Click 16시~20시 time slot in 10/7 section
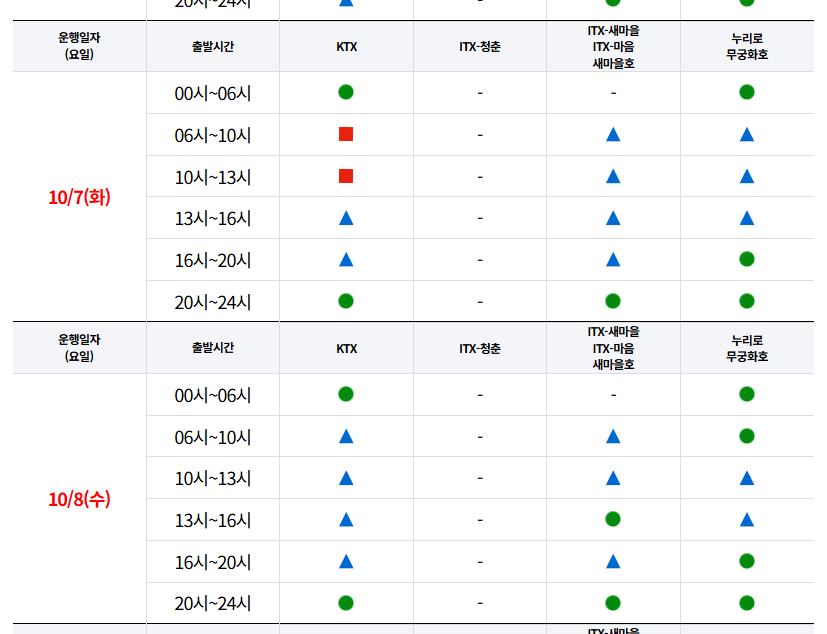The height and width of the screenshot is (634, 827). click(x=213, y=261)
